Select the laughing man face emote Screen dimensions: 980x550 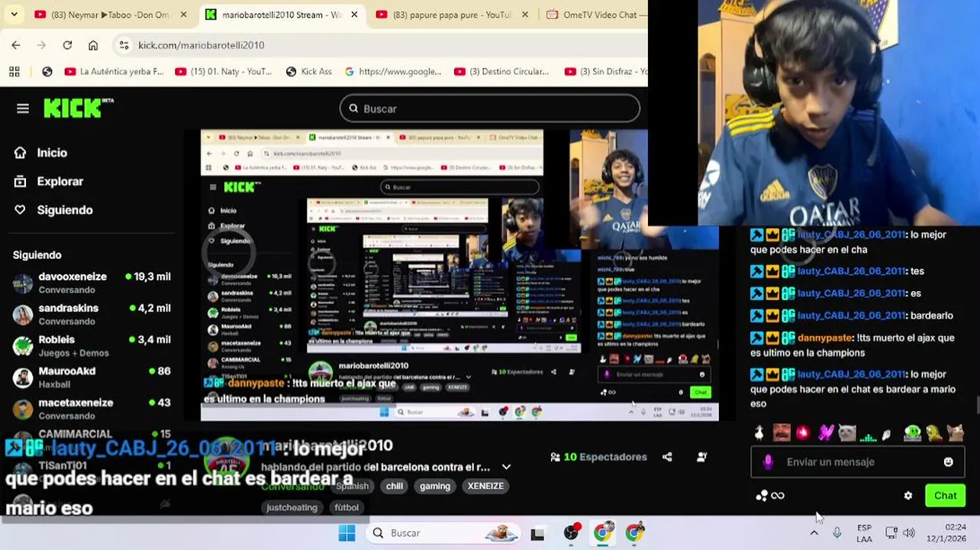[782, 433]
